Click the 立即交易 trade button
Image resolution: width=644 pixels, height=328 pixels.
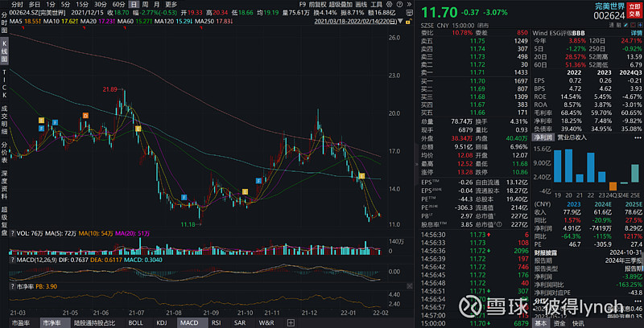click(634, 11)
